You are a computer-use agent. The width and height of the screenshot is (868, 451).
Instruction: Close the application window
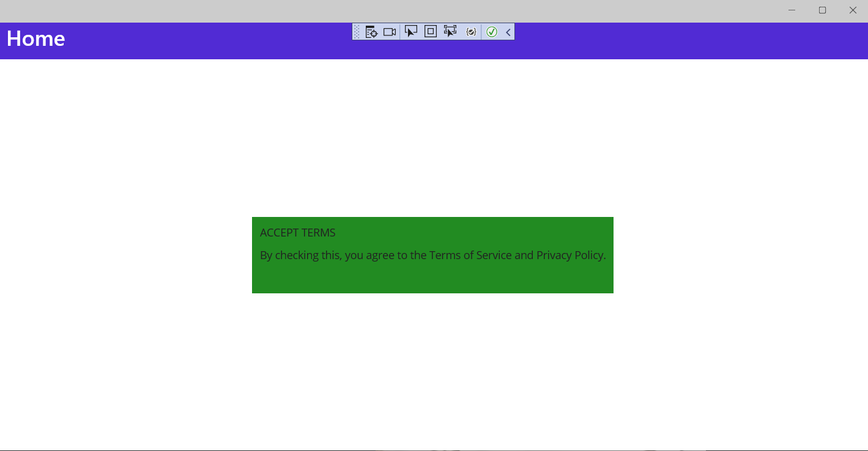click(853, 10)
